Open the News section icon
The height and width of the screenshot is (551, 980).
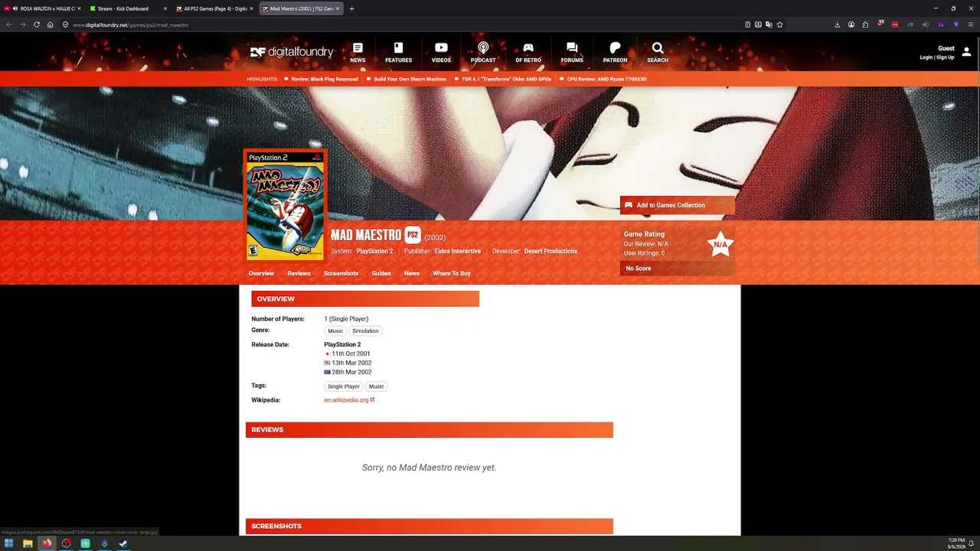(358, 48)
